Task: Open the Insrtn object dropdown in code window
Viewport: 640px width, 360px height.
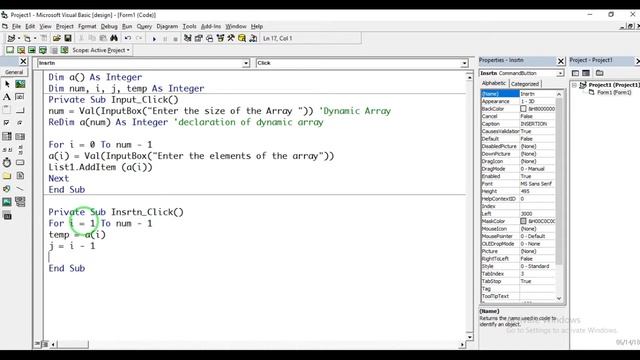Action: (x=246, y=63)
